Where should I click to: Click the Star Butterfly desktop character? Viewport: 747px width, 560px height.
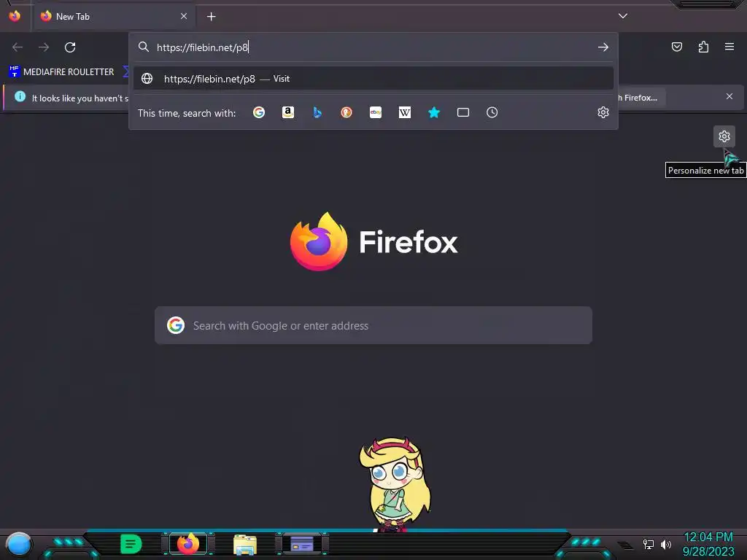pyautogui.click(x=395, y=484)
